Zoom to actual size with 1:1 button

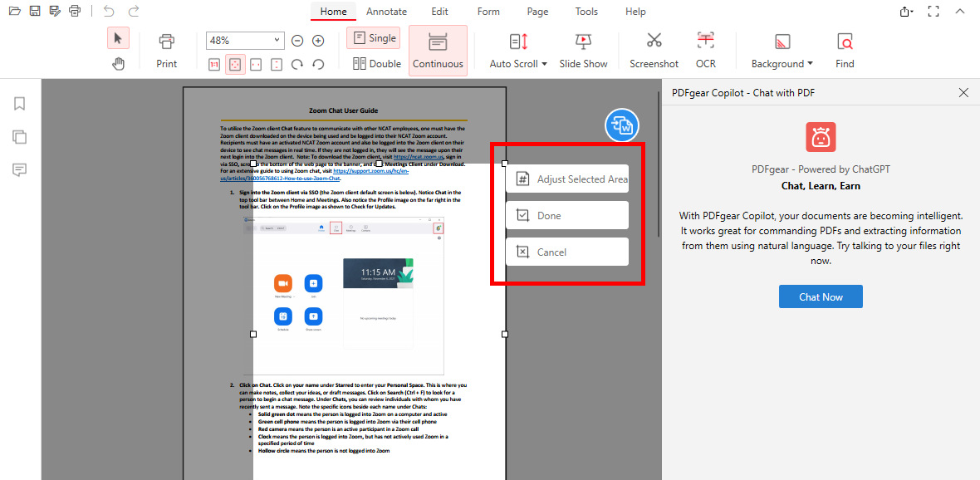pyautogui.click(x=213, y=63)
